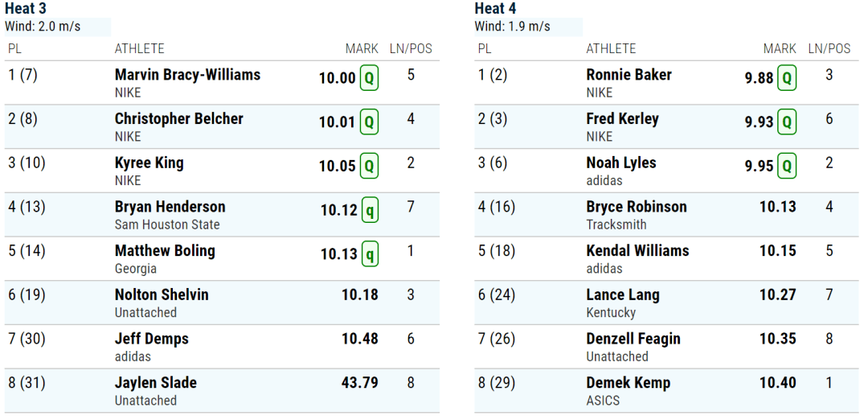Click the Q badge next to Christopher Belcher
Viewport: 868px width, 416px height.
pos(369,122)
